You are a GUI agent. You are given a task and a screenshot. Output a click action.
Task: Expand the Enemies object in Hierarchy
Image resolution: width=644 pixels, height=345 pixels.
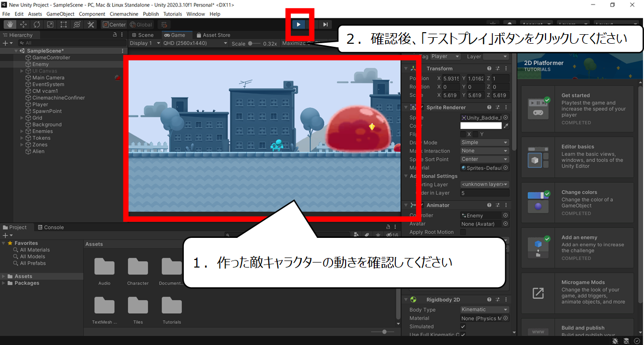point(22,131)
